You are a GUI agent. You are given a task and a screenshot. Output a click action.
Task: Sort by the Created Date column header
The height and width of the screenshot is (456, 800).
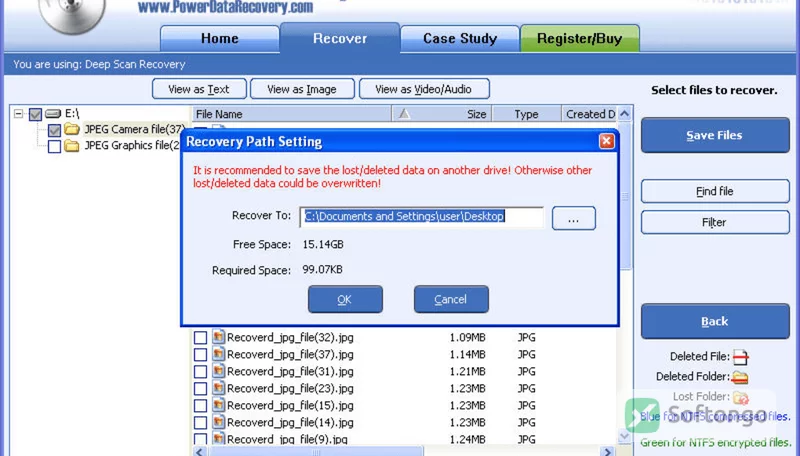(590, 114)
